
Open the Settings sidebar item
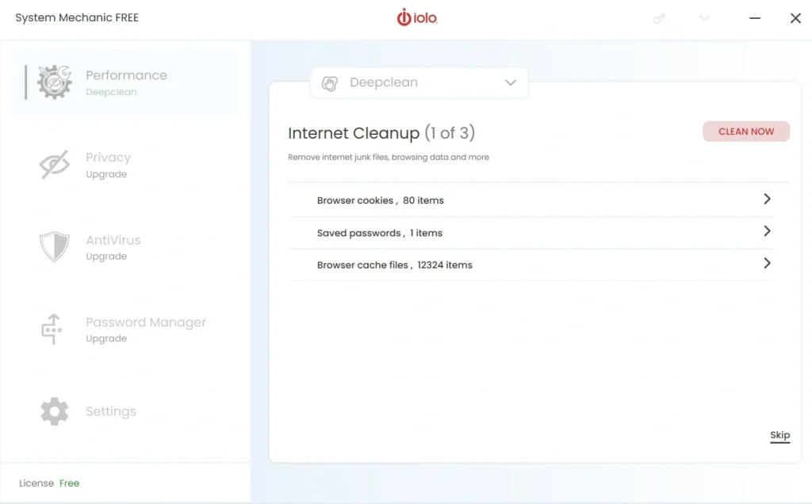pyautogui.click(x=126, y=411)
